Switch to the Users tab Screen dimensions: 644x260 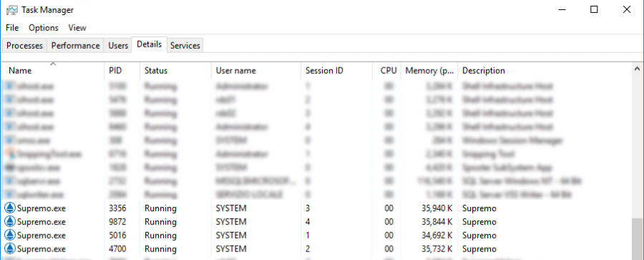pyautogui.click(x=118, y=45)
